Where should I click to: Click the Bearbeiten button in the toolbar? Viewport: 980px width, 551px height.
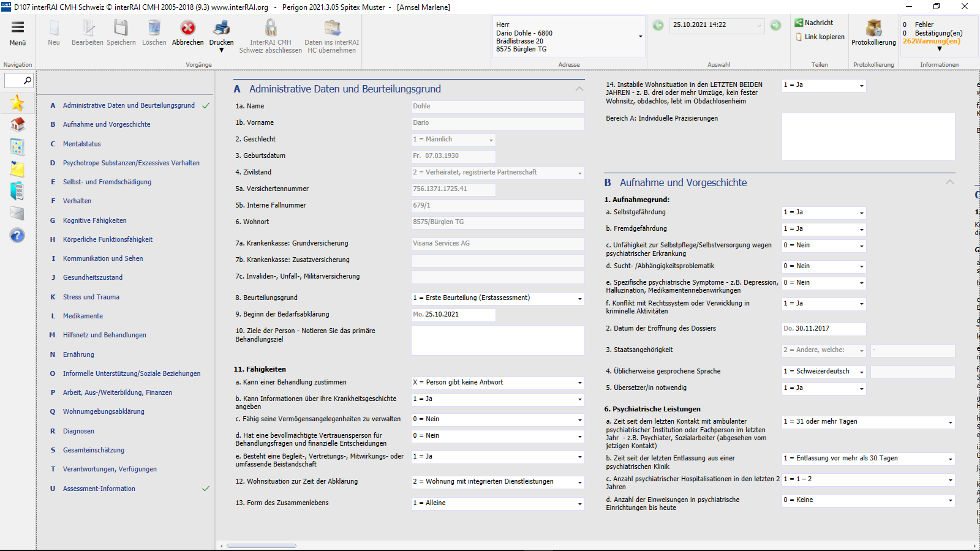click(x=87, y=28)
